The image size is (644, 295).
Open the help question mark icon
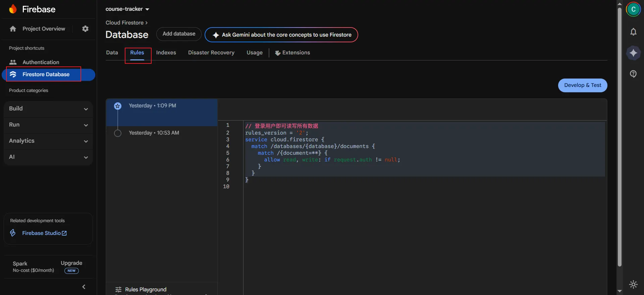[633, 74]
